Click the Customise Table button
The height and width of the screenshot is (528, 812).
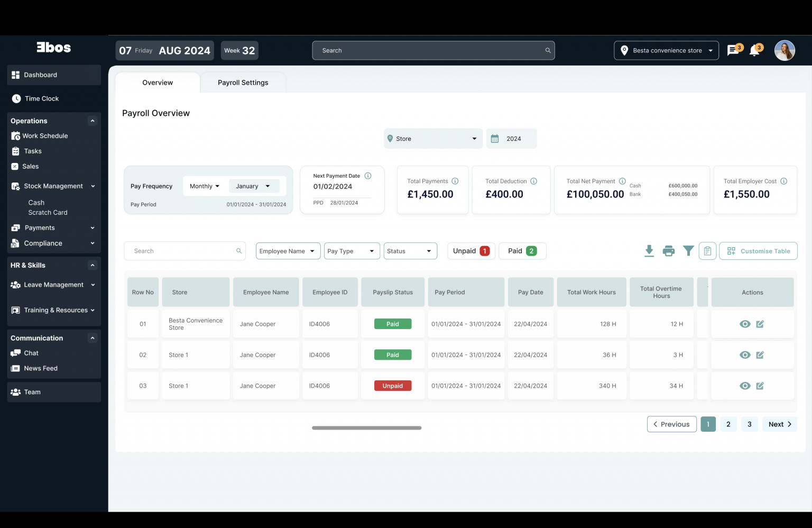pyautogui.click(x=758, y=251)
